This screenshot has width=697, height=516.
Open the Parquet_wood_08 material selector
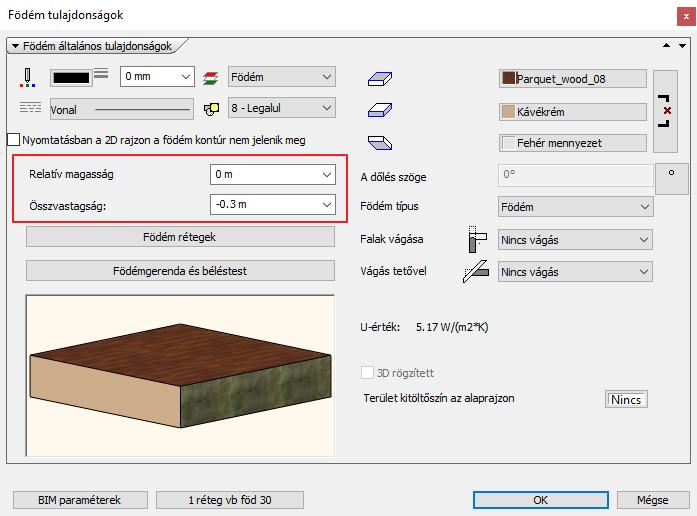tap(573, 79)
